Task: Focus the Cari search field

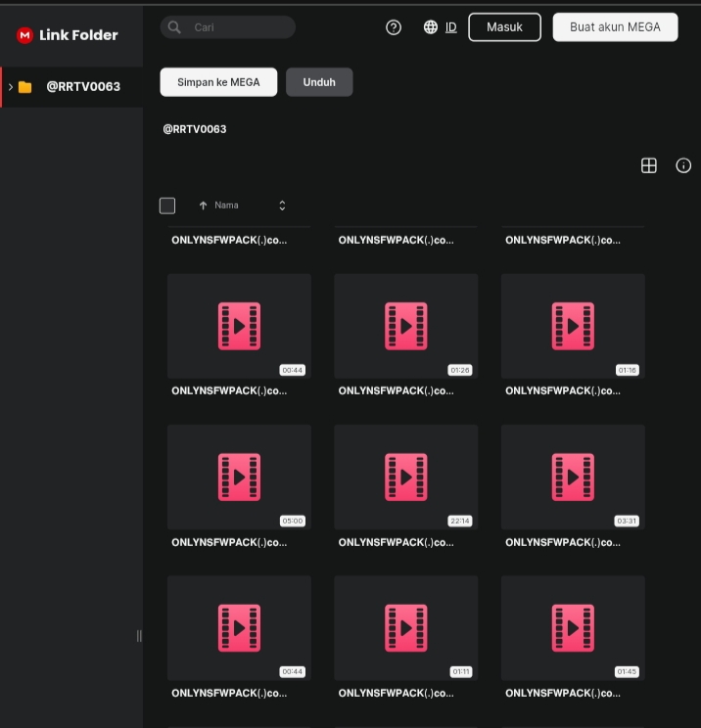Action: coord(227,27)
